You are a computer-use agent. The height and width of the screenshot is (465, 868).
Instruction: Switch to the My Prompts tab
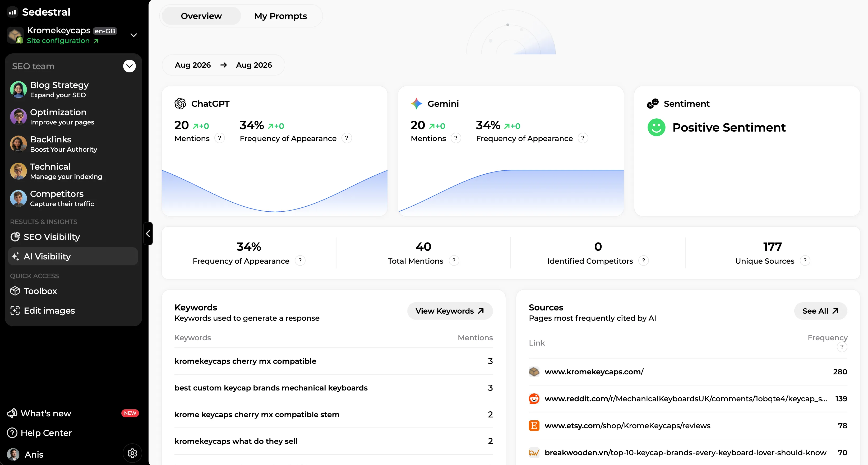[x=281, y=16]
